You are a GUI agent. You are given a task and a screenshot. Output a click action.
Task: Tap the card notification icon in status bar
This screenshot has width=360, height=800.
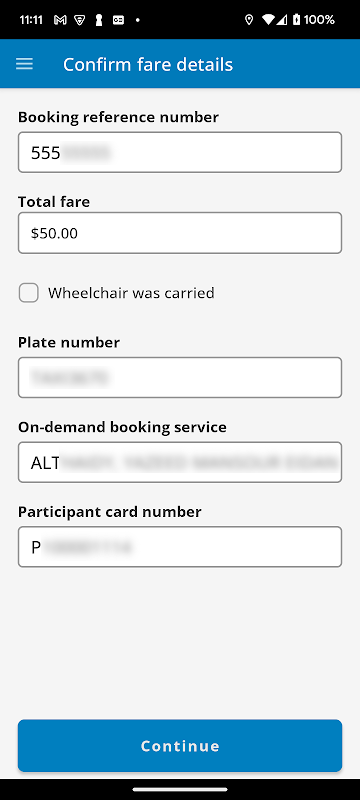coord(118,20)
